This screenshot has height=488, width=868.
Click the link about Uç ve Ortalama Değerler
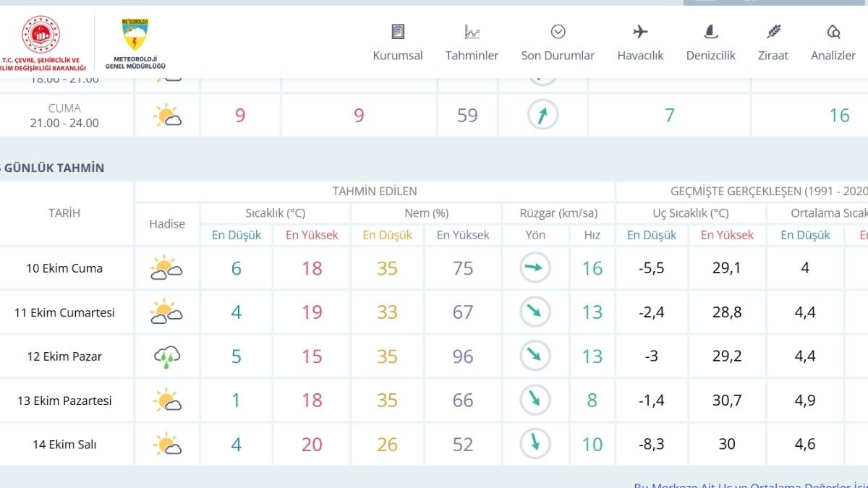point(750,485)
